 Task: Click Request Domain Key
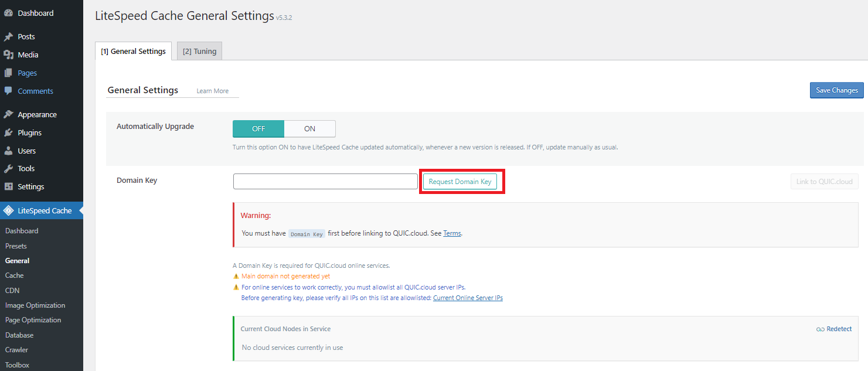click(460, 182)
